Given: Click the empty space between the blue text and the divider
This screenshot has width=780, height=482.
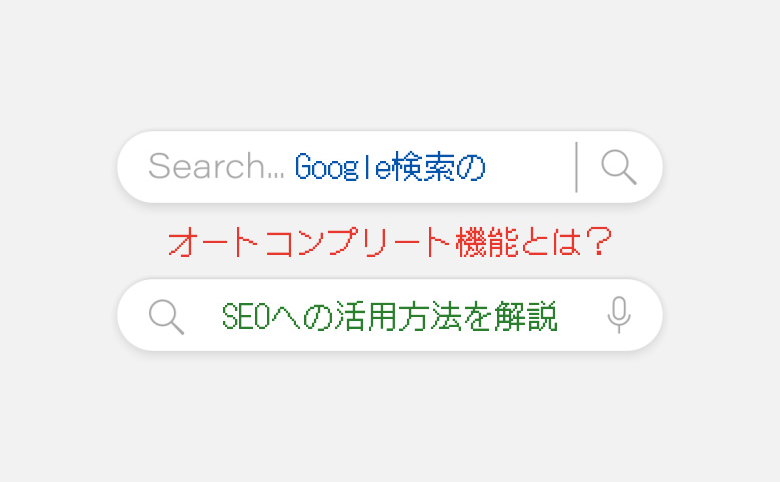Looking at the screenshot, I should [530, 167].
